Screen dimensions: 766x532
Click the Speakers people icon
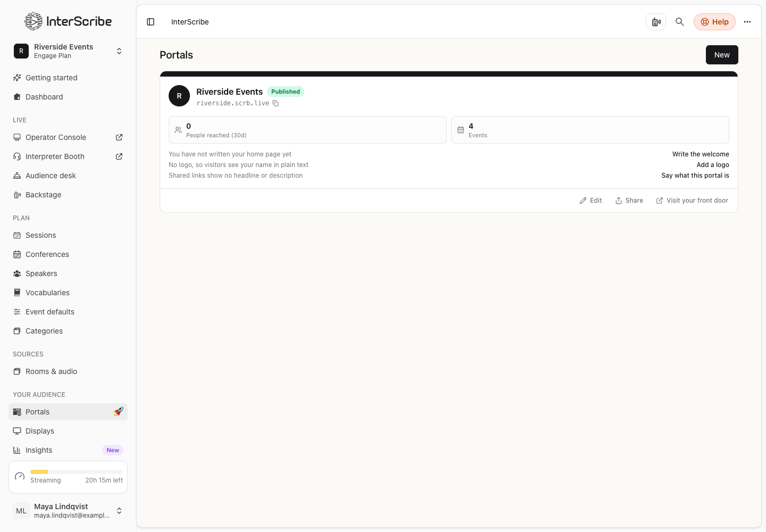click(x=17, y=273)
